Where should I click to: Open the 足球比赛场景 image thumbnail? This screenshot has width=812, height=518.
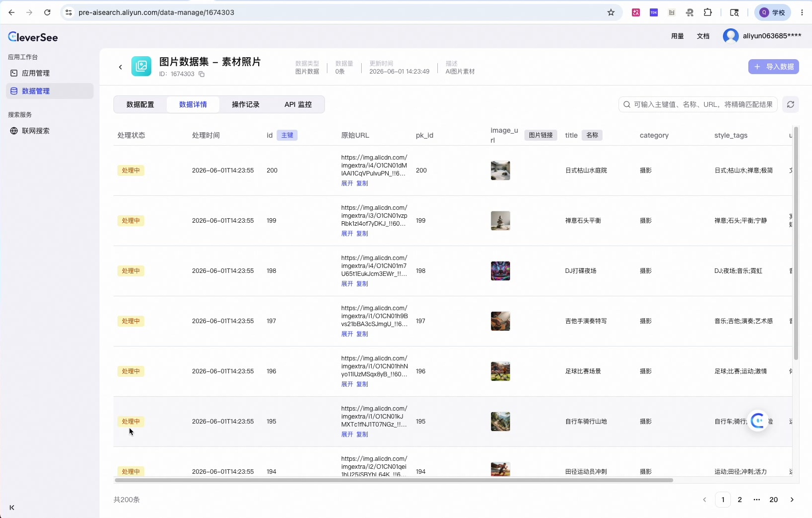pyautogui.click(x=500, y=371)
